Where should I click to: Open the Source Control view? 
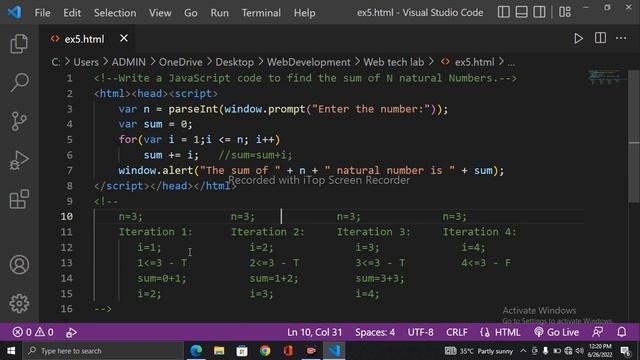point(19,121)
